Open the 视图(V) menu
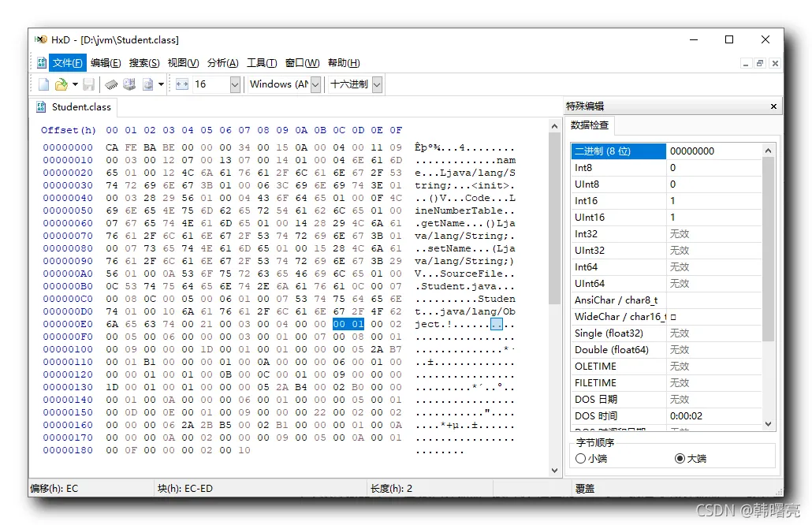The height and width of the screenshot is (525, 812). point(184,63)
